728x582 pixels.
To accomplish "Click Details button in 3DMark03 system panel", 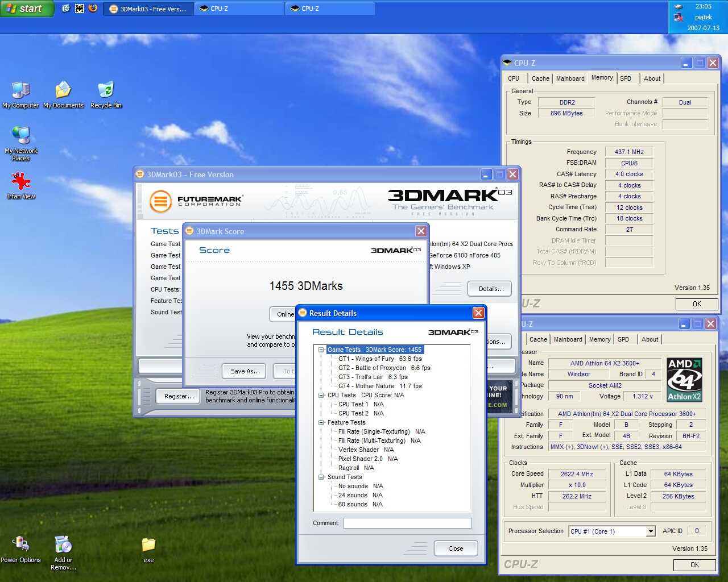I will pos(490,289).
